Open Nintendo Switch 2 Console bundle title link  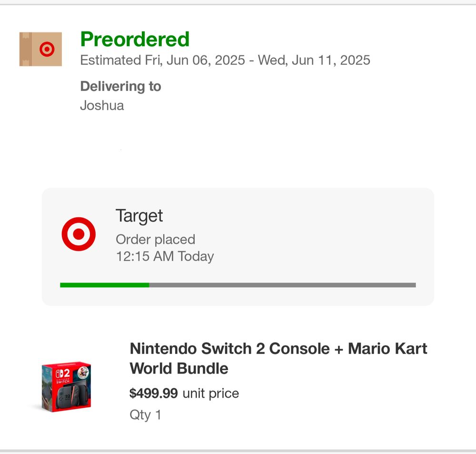pyautogui.click(x=278, y=358)
